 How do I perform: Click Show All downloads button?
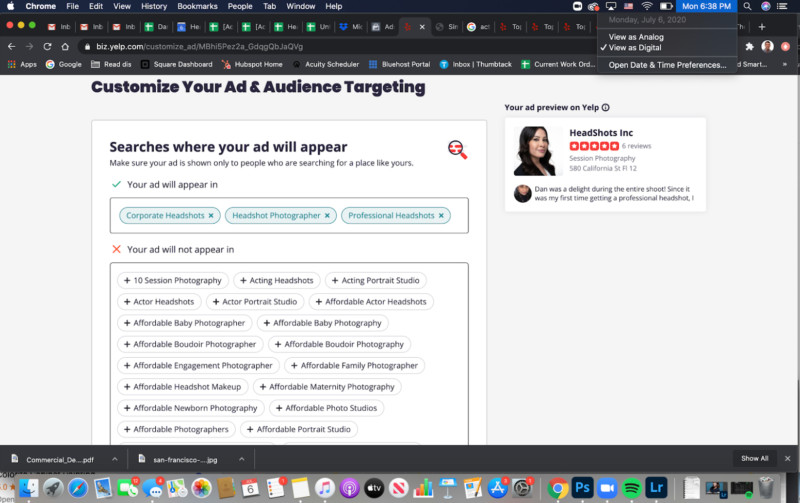pos(754,458)
